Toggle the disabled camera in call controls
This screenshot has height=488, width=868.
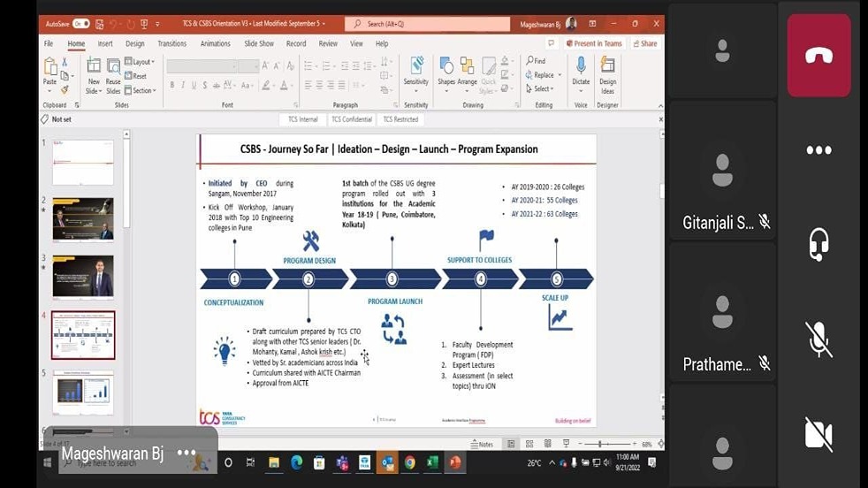(x=819, y=434)
